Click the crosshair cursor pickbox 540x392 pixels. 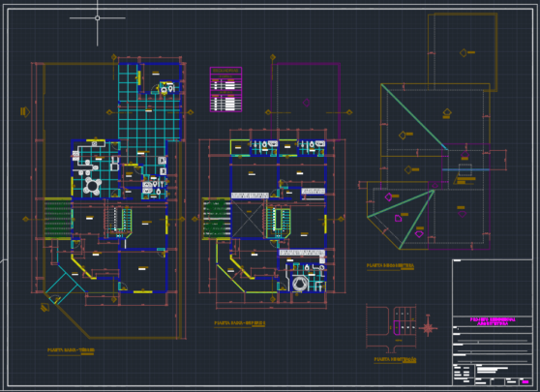coord(98,18)
